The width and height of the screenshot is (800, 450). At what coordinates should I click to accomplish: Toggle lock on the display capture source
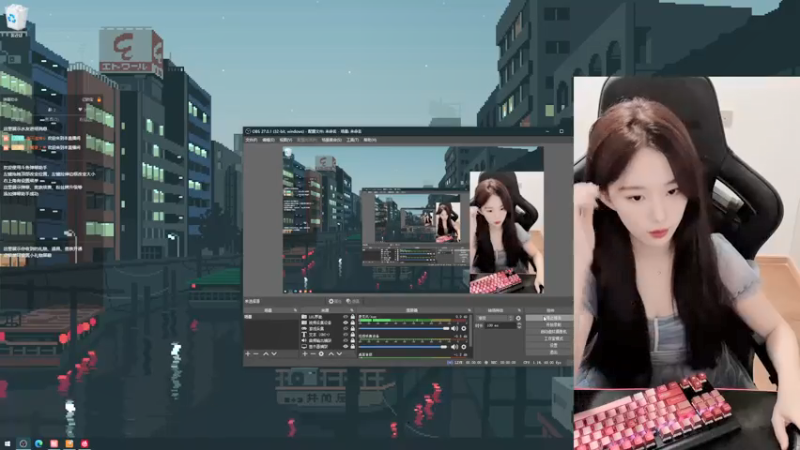pos(353,346)
